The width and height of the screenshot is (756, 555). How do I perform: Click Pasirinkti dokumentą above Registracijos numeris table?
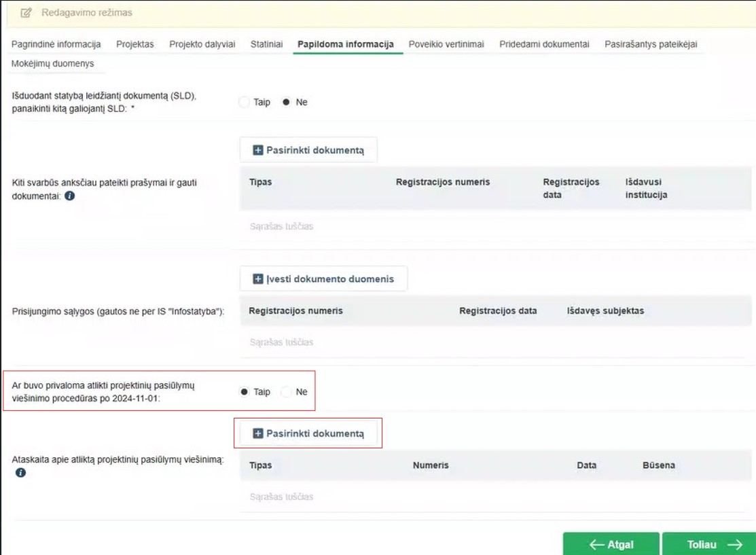[308, 150]
